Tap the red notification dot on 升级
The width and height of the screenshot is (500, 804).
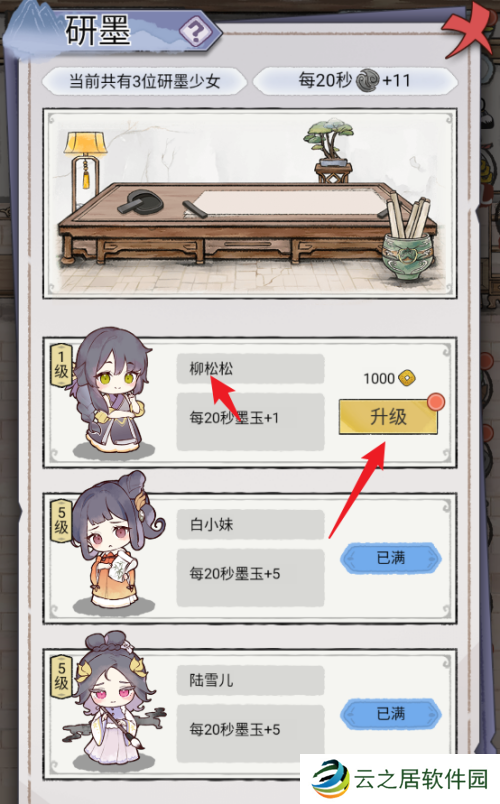click(436, 401)
